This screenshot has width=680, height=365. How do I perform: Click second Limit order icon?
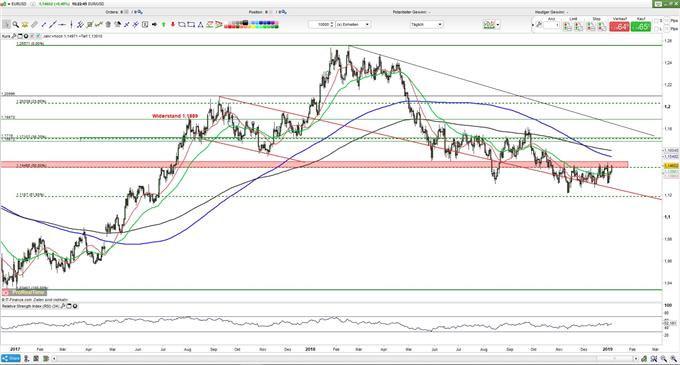point(579,27)
